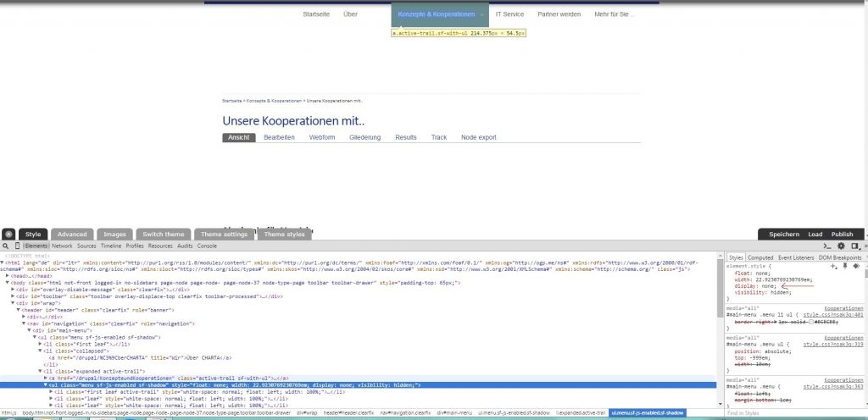This screenshot has width=868, height=420.
Task: Switch to the Console tab in DevTools
Action: (x=207, y=246)
